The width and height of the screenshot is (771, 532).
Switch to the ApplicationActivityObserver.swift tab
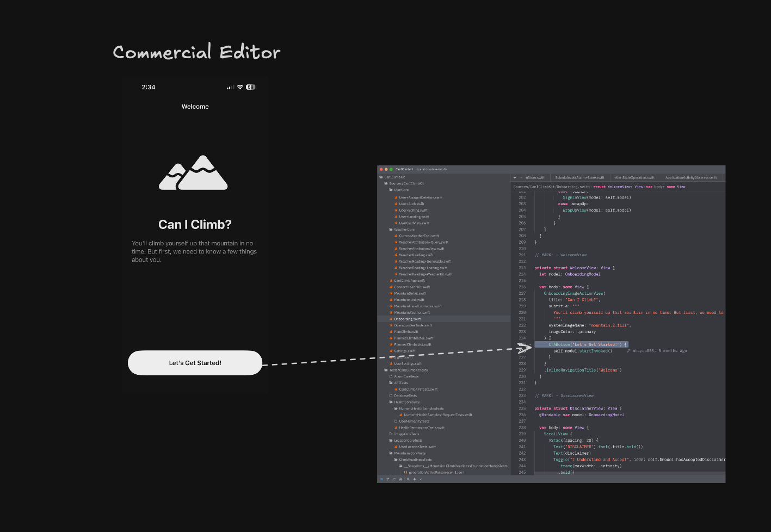pyautogui.click(x=691, y=177)
